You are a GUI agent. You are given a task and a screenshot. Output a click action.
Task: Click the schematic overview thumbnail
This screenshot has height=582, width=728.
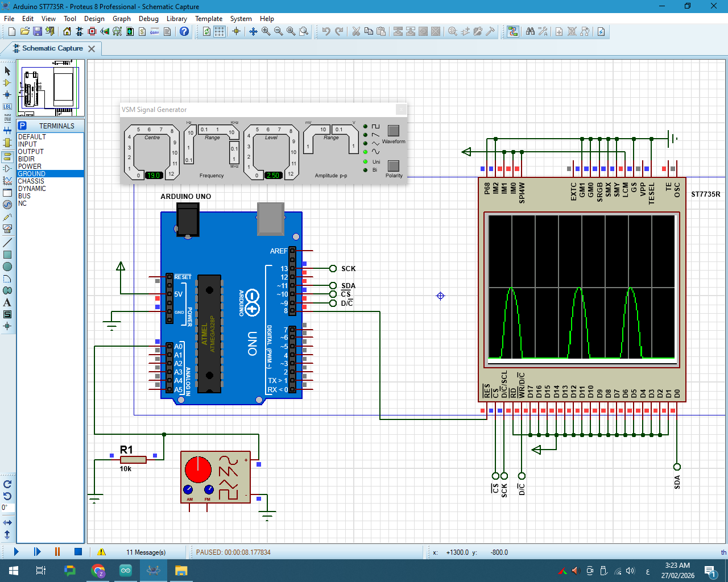51,88
